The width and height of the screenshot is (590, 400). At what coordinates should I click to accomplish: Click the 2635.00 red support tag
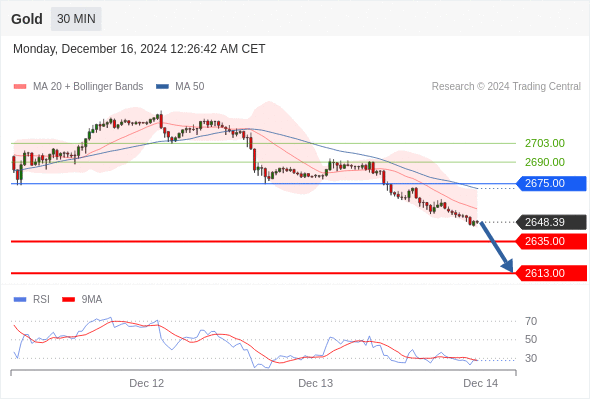[551, 242]
